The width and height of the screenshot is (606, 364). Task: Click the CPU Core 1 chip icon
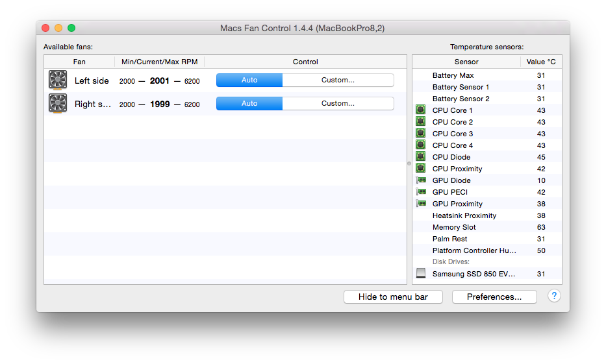point(420,110)
